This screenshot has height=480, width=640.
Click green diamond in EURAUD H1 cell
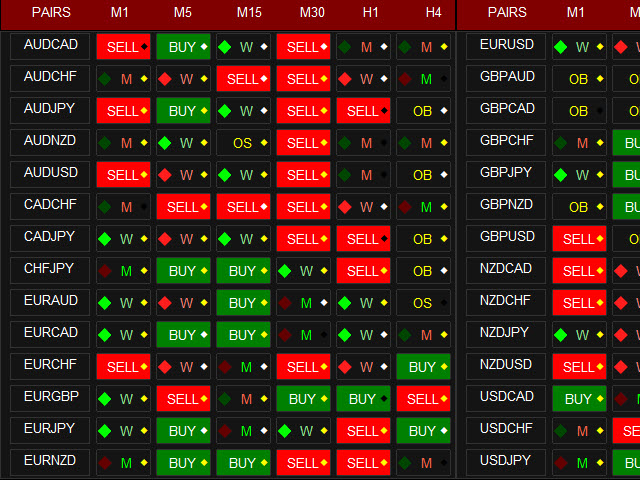[344, 303]
